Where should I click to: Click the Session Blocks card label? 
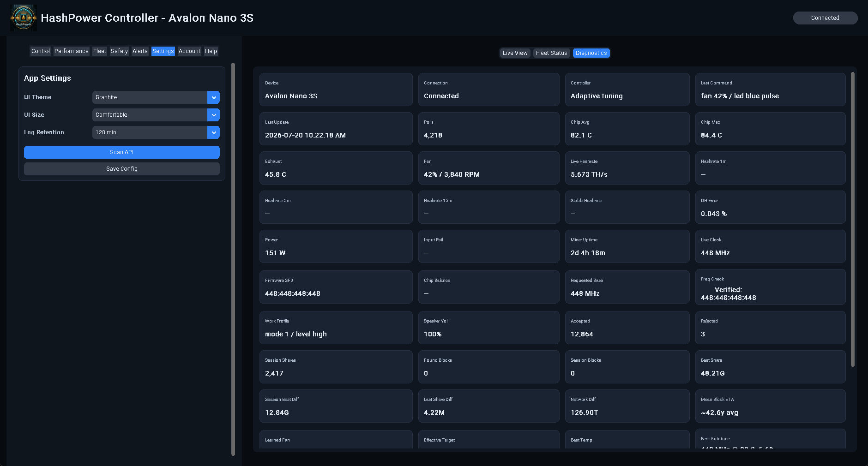pos(586,360)
